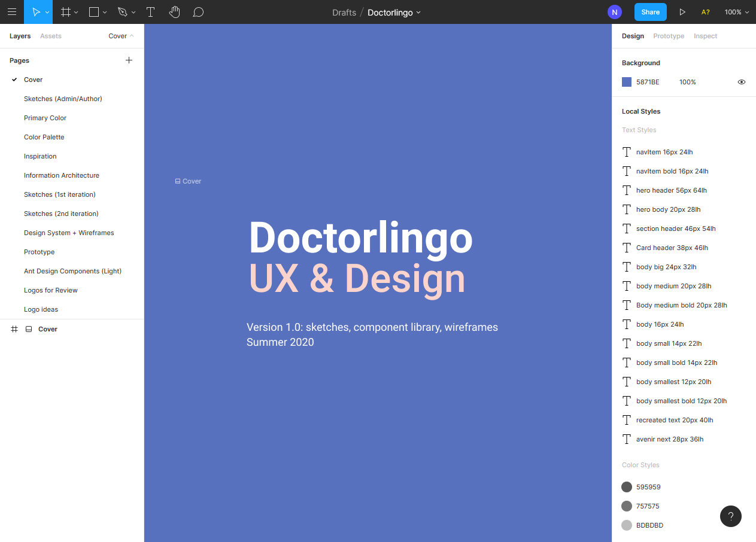
Task: Switch to the Assets tab
Action: pyautogui.click(x=51, y=36)
